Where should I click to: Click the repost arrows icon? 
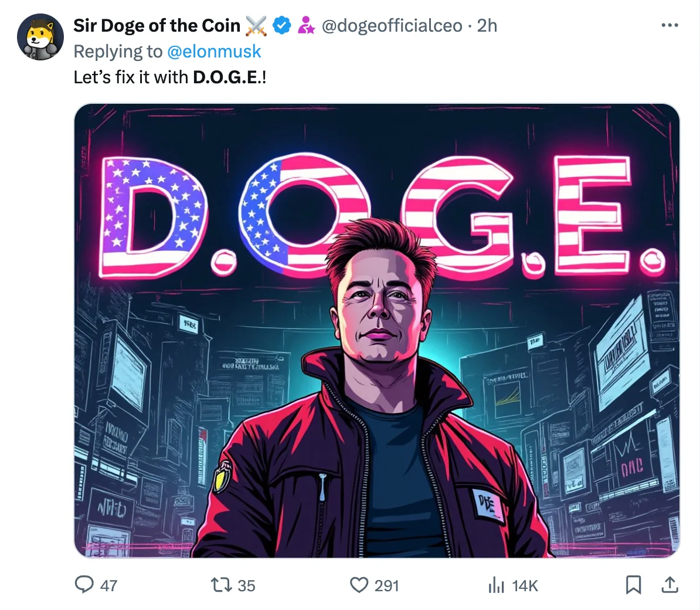pyautogui.click(x=221, y=585)
